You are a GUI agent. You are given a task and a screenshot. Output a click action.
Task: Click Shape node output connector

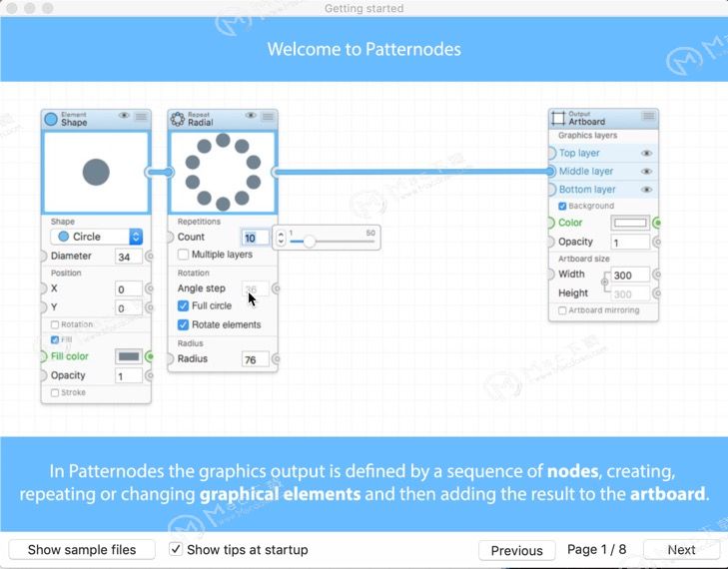click(150, 172)
